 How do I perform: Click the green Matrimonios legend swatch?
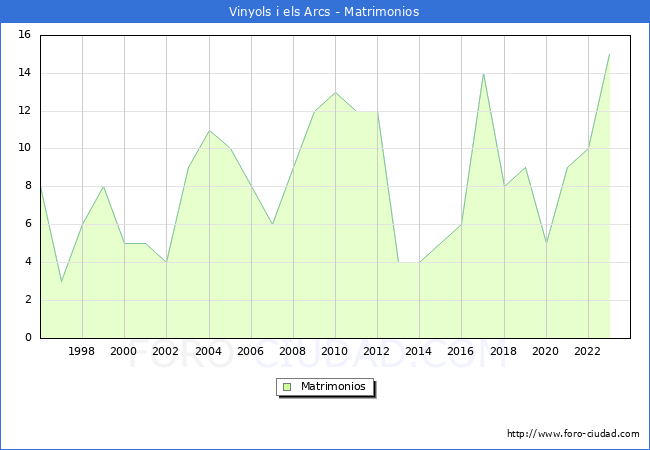pos(287,387)
